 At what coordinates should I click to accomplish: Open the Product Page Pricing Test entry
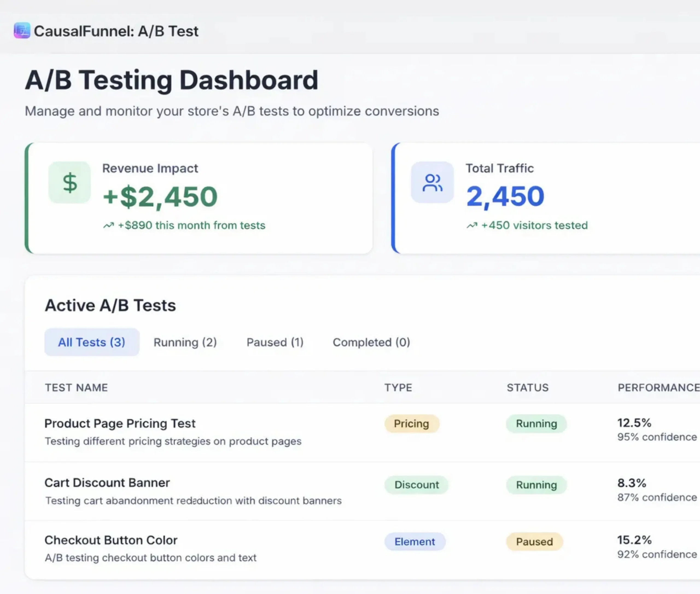click(x=120, y=423)
